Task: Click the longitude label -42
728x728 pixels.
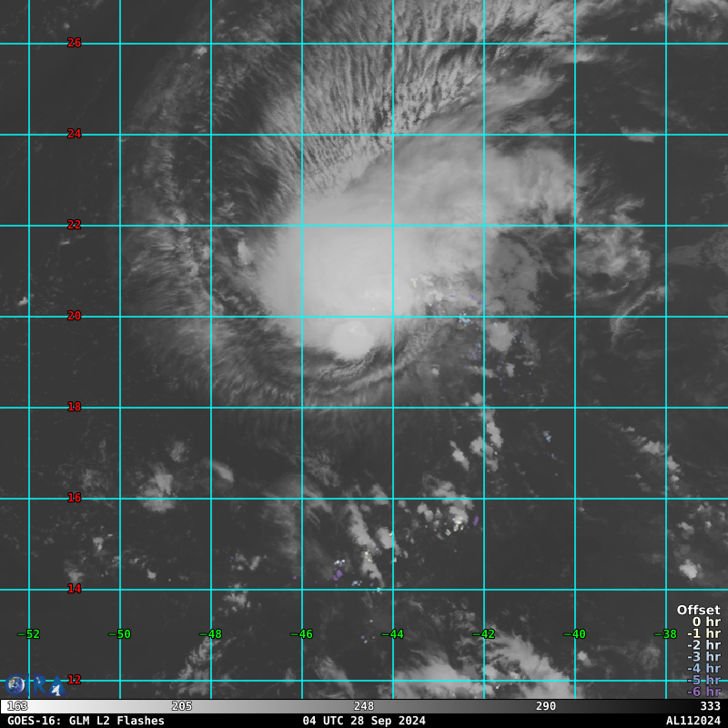Action: coord(484,634)
